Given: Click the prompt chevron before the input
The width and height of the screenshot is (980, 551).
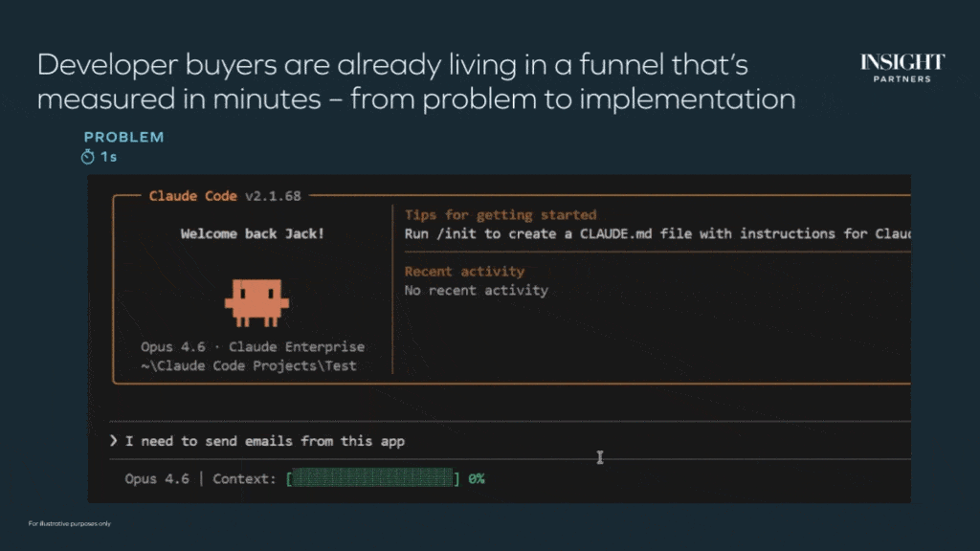Looking at the screenshot, I should click(x=114, y=441).
